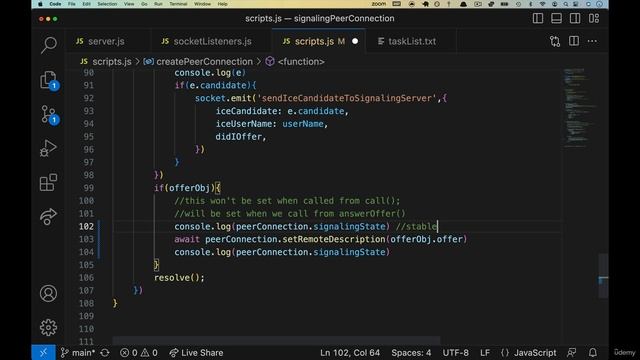The height and width of the screenshot is (360, 640).
Task: Open notifications bell icon
Action: point(593,353)
